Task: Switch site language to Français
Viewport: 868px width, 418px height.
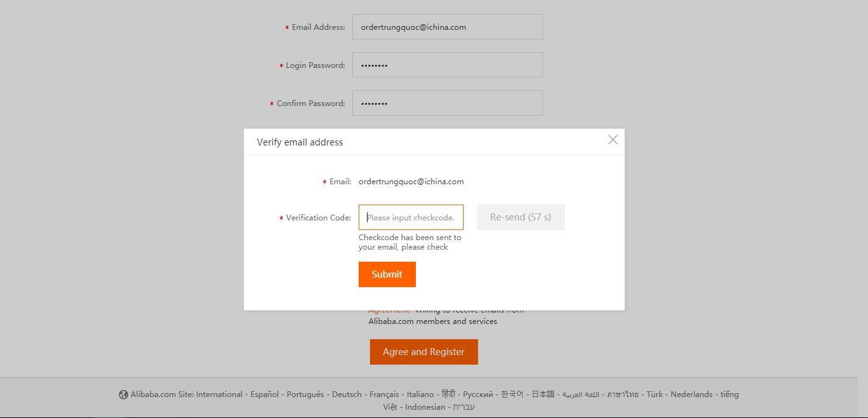Action: coord(384,394)
